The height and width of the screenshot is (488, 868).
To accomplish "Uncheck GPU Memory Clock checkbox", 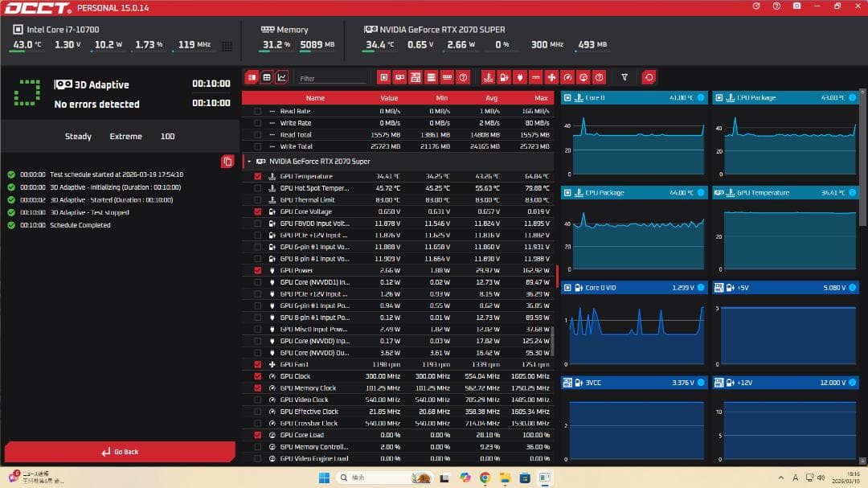I will pos(257,388).
